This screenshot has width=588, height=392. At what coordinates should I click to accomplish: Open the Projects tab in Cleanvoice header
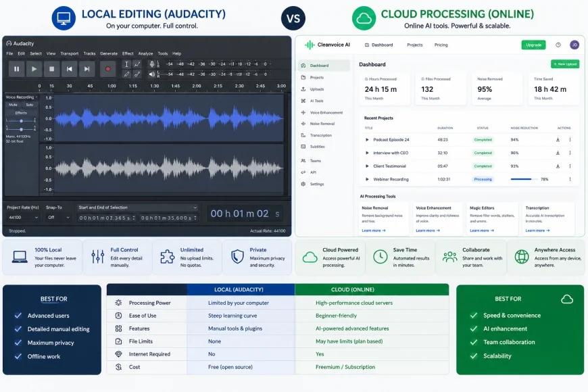pyautogui.click(x=415, y=45)
